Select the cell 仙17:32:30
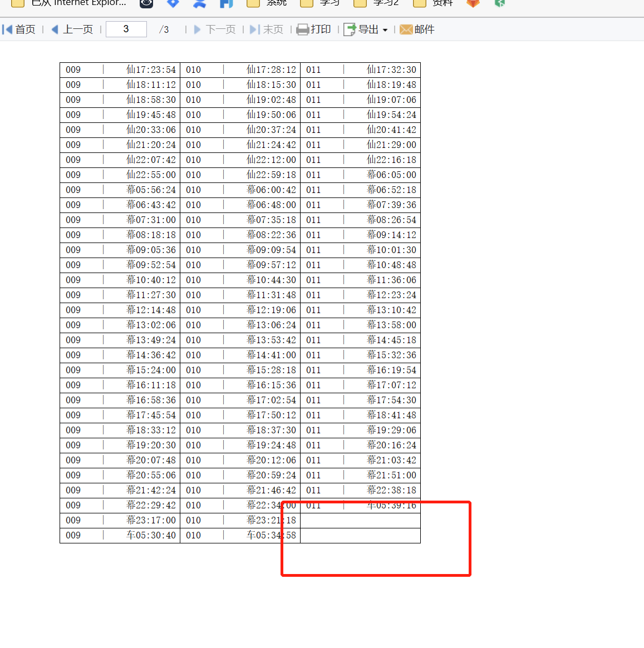This screenshot has height=648, width=644. point(391,70)
